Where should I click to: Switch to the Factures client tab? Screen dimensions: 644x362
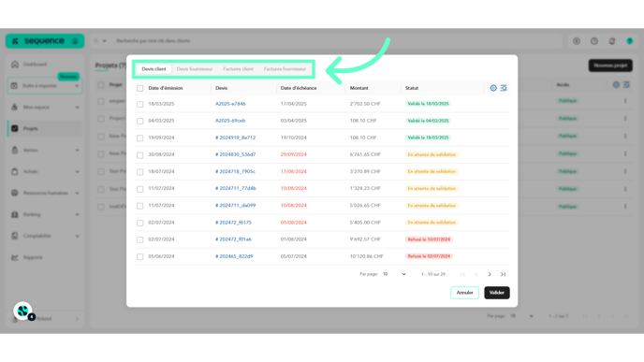click(238, 69)
